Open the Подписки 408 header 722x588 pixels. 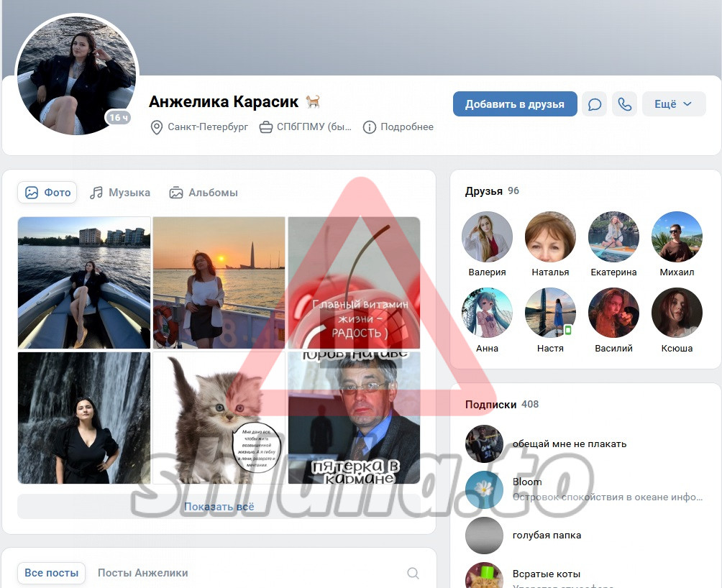tap(502, 405)
